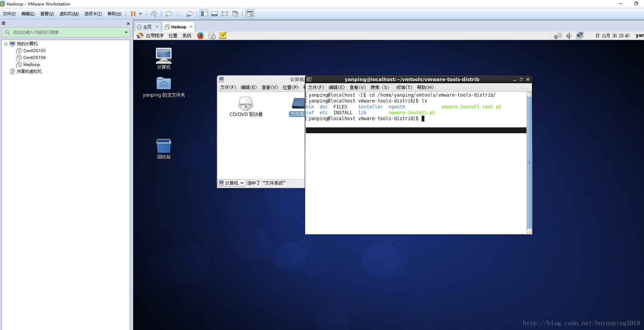Open VMware 选项卡(T) menu
644x330 pixels.
(x=93, y=14)
